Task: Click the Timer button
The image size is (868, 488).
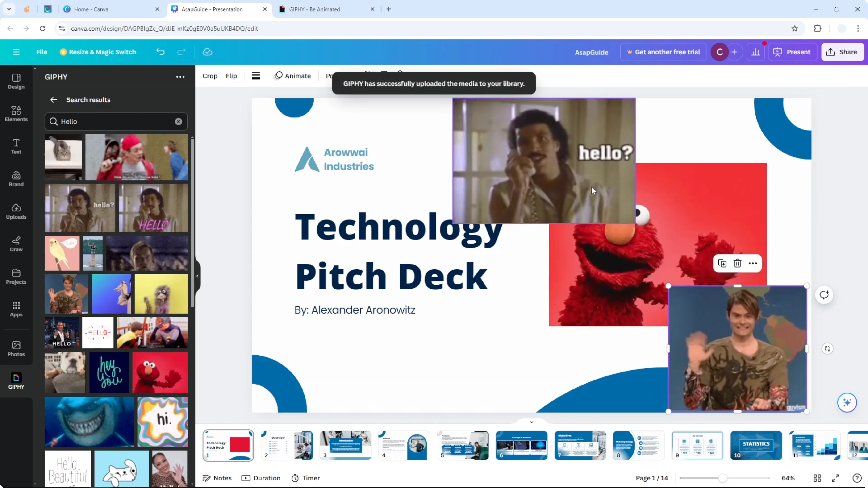Action: coord(306,478)
